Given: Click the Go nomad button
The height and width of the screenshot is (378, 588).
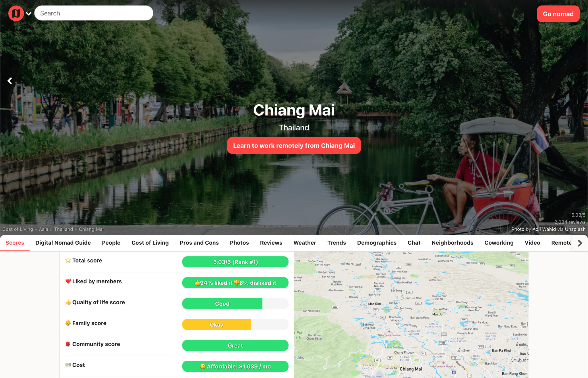Looking at the screenshot, I should (x=558, y=13).
